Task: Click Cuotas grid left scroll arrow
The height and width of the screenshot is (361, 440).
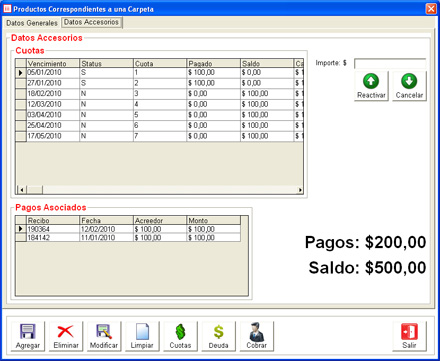Action: coord(22,190)
